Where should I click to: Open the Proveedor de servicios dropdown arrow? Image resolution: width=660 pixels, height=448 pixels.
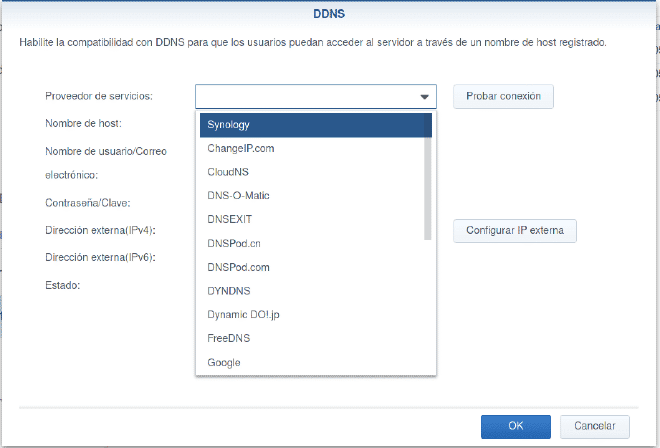(424, 97)
